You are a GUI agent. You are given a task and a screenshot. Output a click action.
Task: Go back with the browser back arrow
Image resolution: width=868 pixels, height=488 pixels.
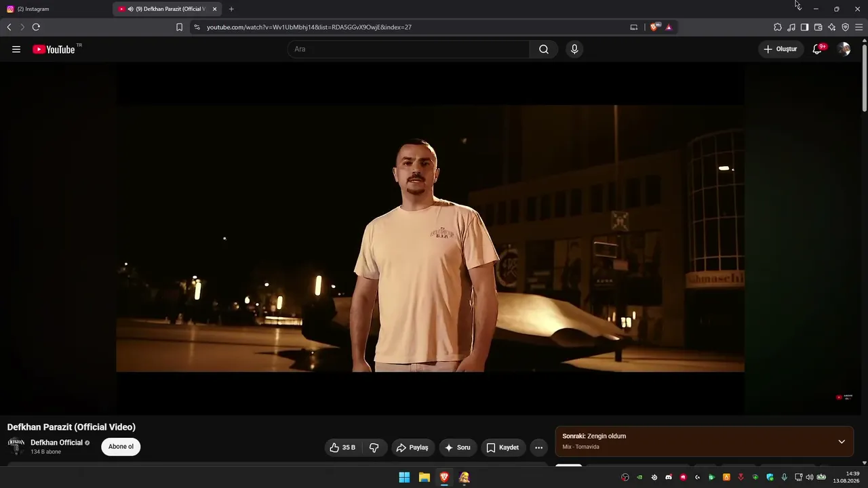(9, 27)
